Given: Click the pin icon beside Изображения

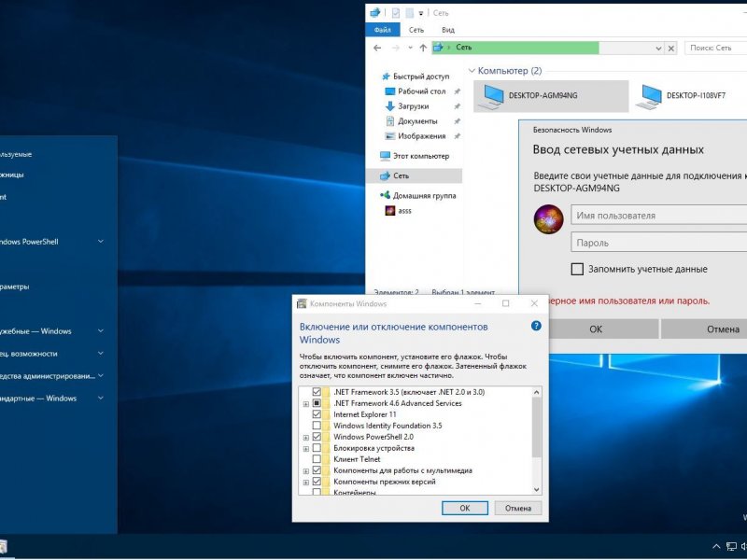Looking at the screenshot, I should [x=457, y=136].
